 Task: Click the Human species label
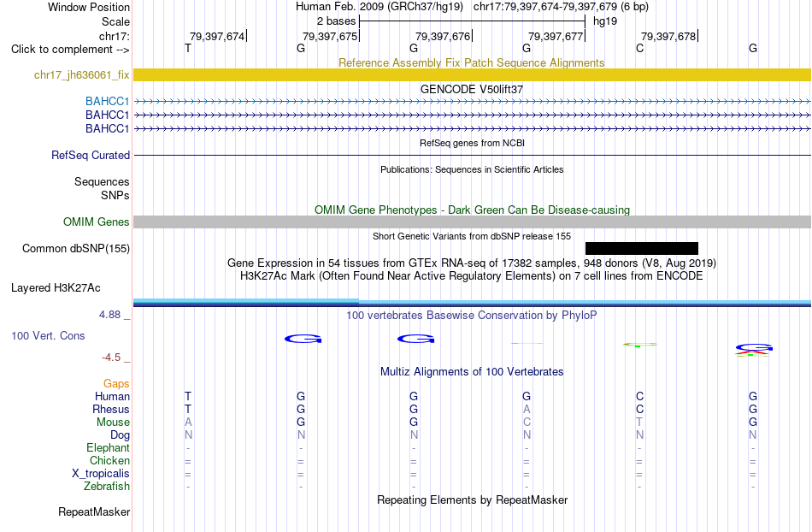coord(112,396)
